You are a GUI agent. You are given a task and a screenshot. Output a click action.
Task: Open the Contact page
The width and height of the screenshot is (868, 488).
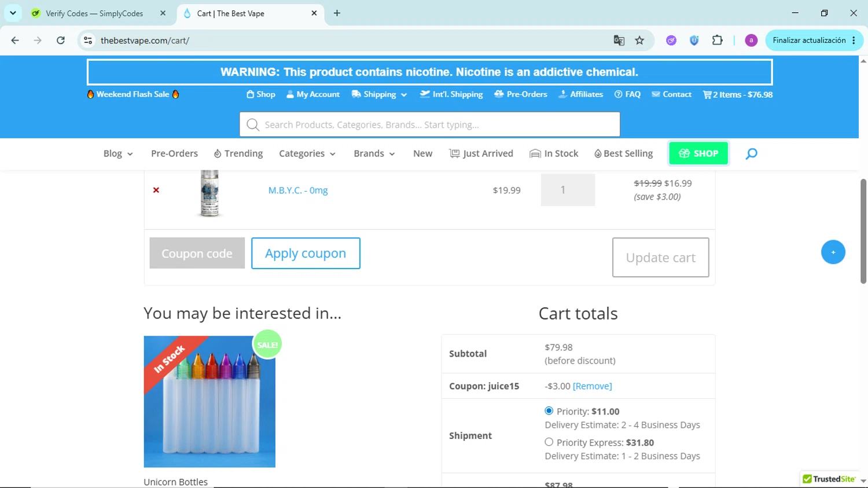tap(672, 94)
